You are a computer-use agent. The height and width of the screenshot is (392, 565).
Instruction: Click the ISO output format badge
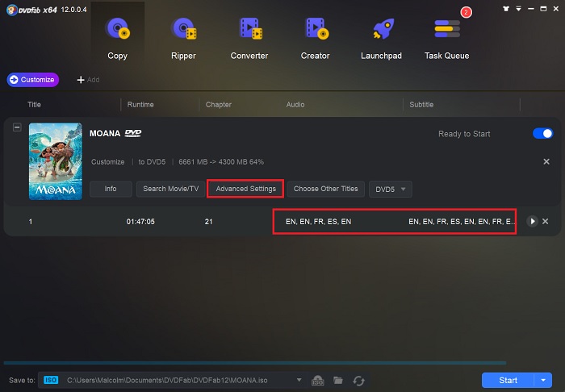click(51, 380)
